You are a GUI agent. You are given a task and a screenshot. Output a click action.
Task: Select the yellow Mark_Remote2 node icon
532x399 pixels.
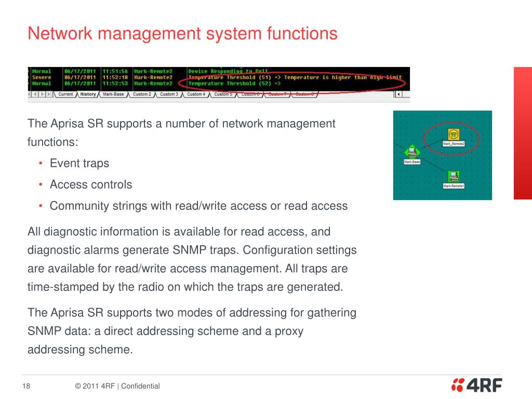(454, 135)
